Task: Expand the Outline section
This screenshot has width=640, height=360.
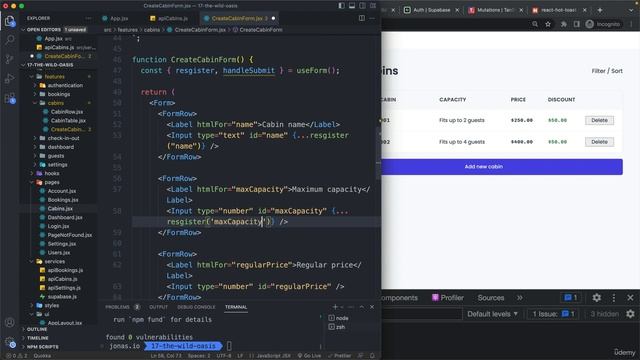Action: tap(37, 329)
